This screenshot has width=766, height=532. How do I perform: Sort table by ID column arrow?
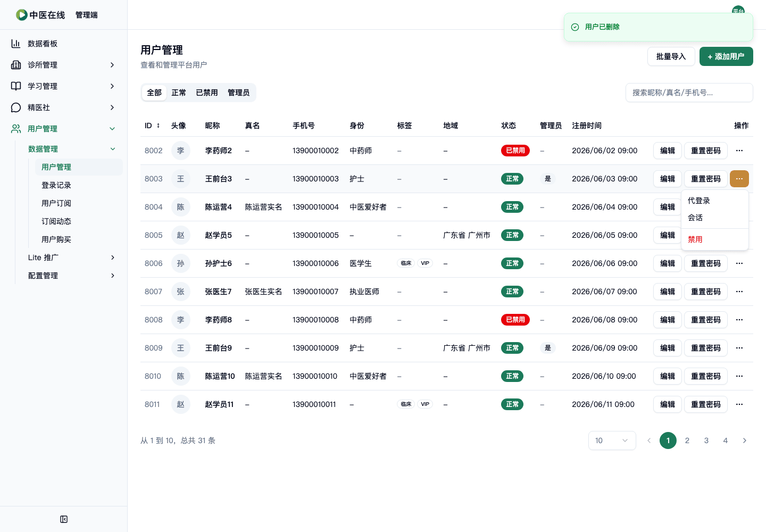pyautogui.click(x=158, y=126)
